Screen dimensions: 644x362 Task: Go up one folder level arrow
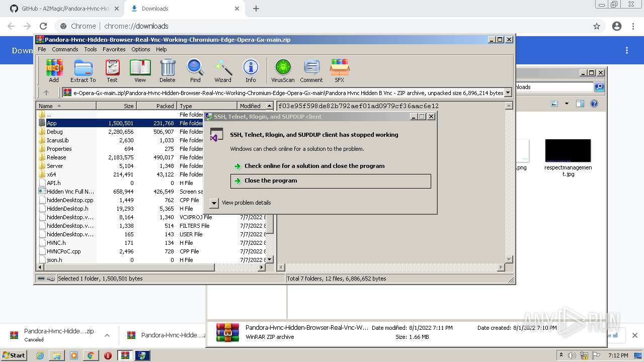tap(46, 93)
